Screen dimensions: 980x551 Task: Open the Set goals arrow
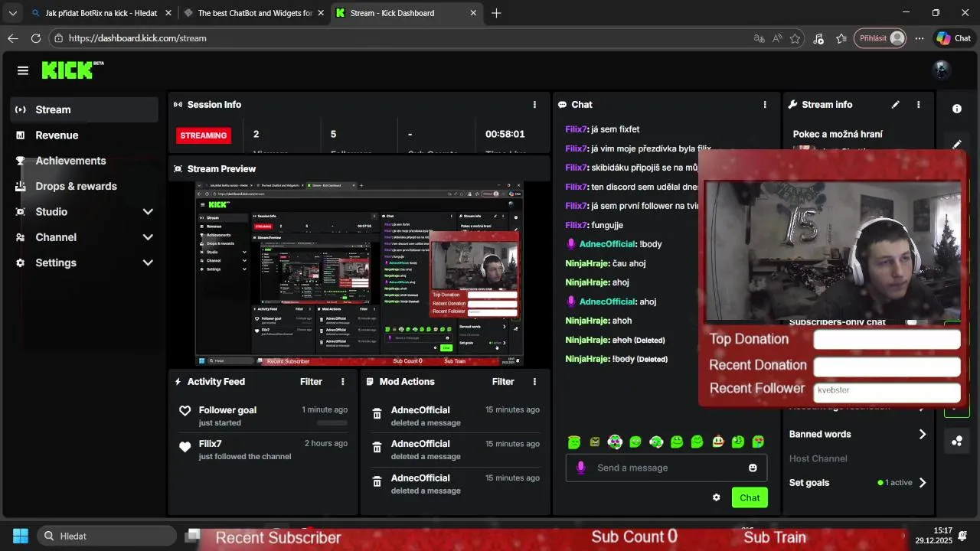pos(923,483)
